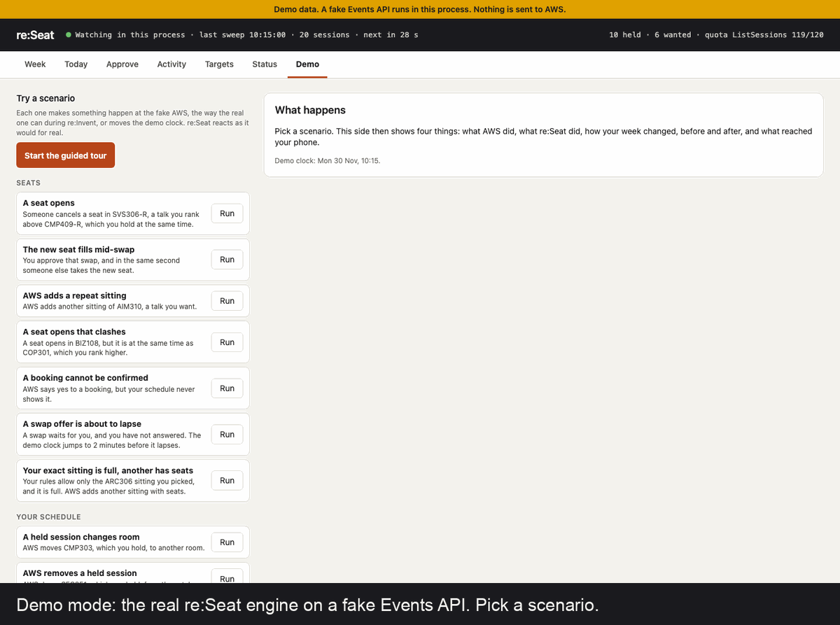Click the '20 sessions' status text
This screenshot has width=840, height=625.
click(324, 35)
